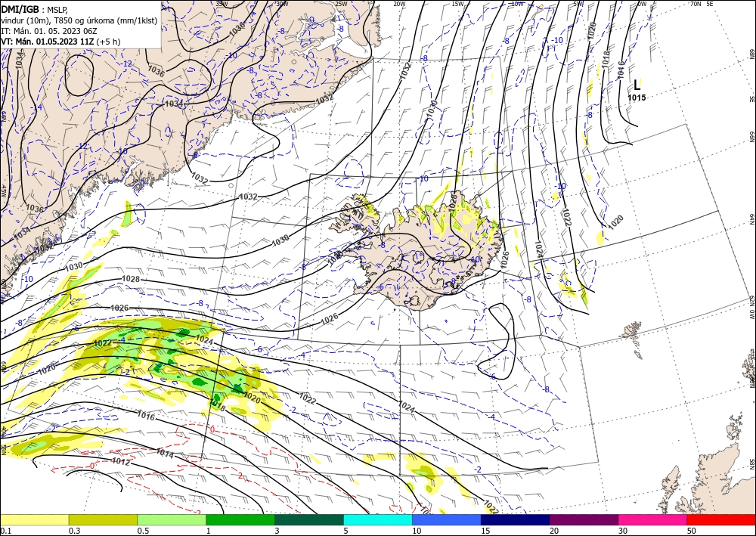Click the 'DMI/IGB : MSLP,' header text
756x536 pixels.
click(34, 10)
